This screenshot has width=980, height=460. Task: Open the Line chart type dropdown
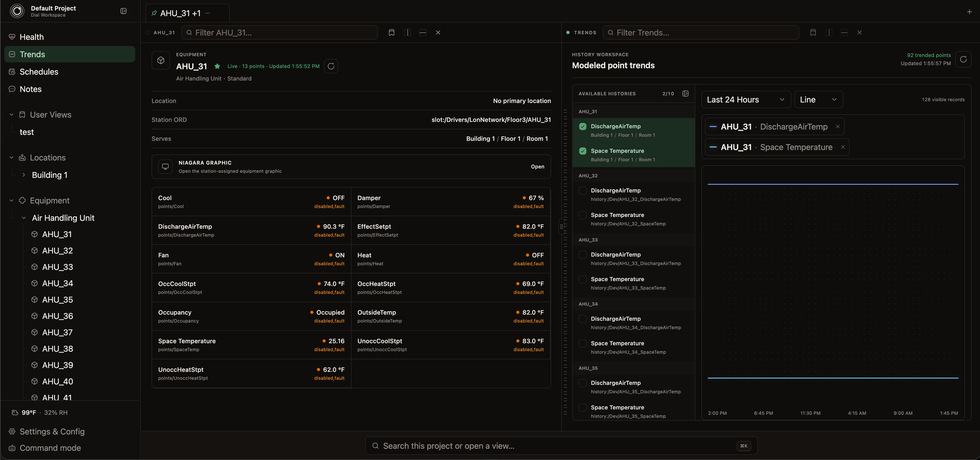coord(818,100)
